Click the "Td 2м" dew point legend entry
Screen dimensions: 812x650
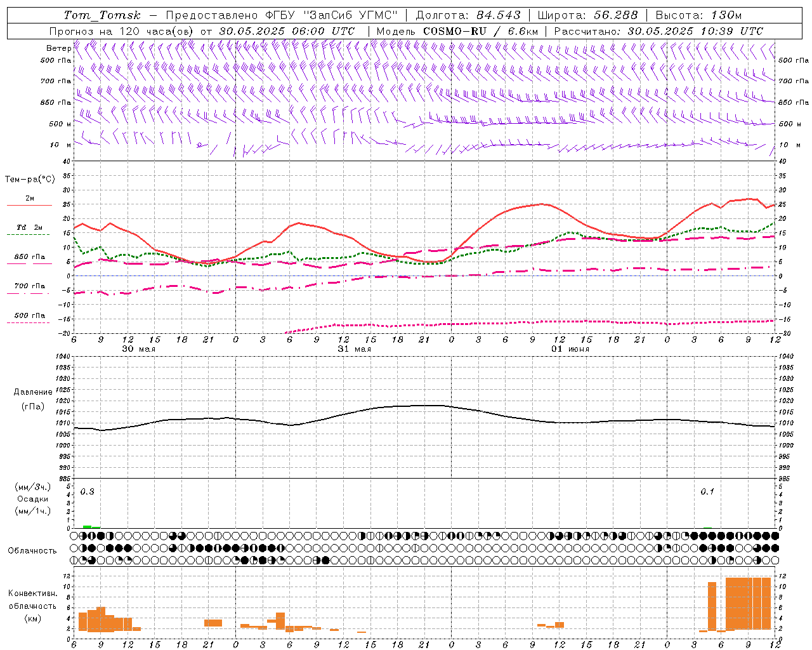29,227
